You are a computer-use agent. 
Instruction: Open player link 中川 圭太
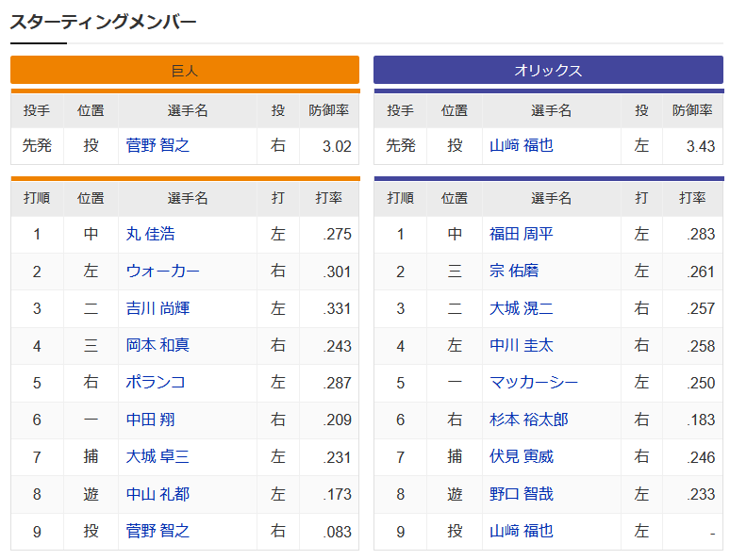[x=522, y=345]
